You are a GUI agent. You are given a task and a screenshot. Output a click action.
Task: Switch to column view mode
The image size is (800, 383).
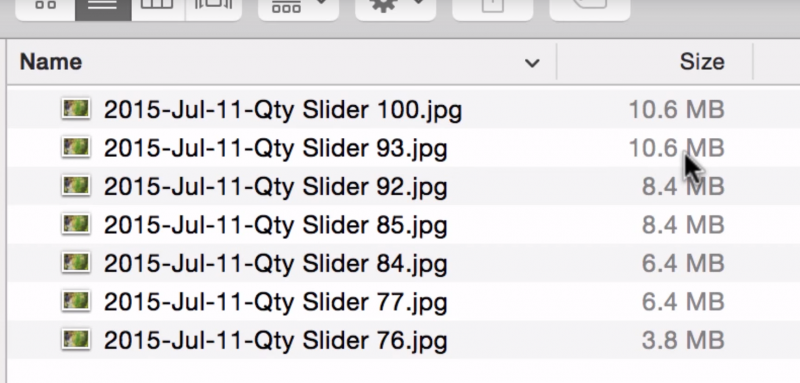click(x=159, y=7)
